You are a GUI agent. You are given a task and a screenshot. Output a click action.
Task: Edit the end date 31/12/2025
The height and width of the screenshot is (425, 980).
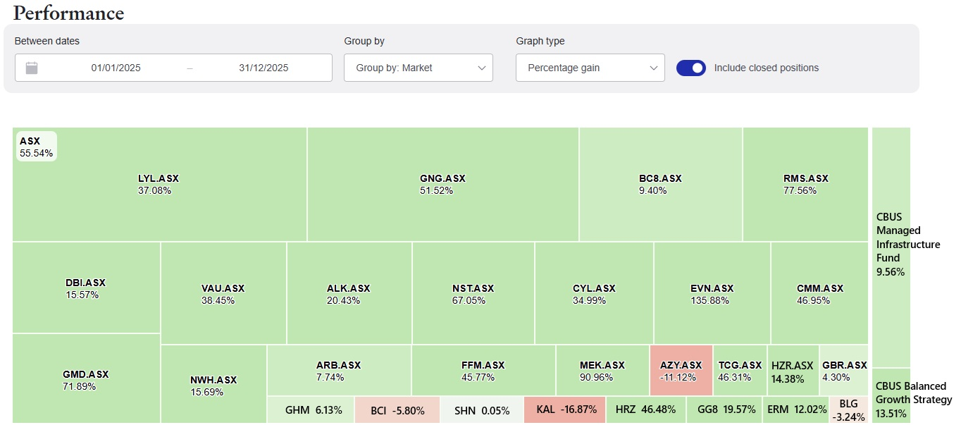pos(263,68)
